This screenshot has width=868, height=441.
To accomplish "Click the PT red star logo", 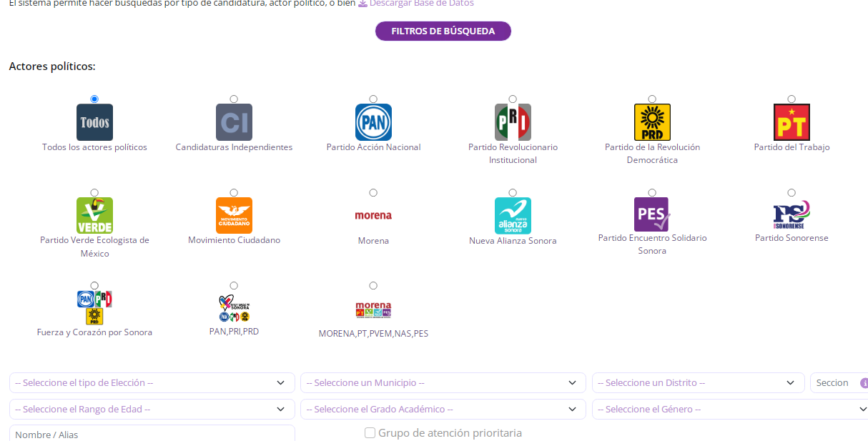I will click(x=791, y=122).
